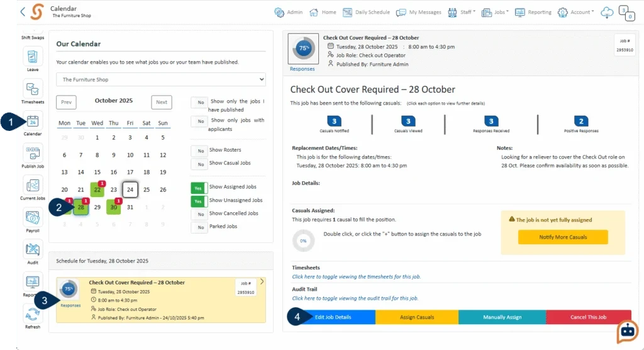Select October 22 on the calendar
The width and height of the screenshot is (644, 350).
click(97, 189)
